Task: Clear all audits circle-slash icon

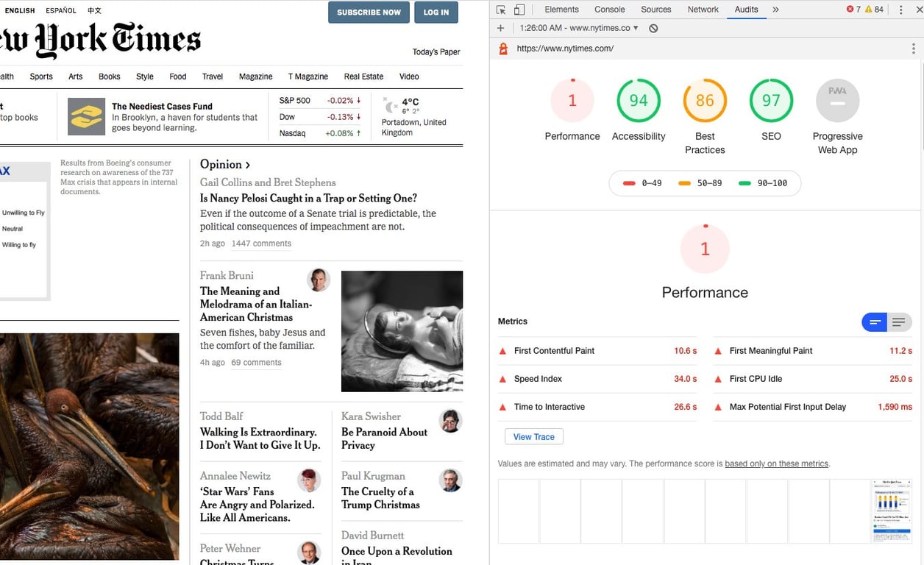Action: 653,28
